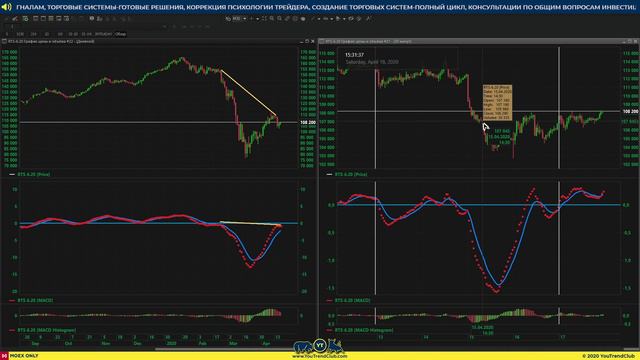Click the green refresh icon in the toolbar
Screen dimensions: 640x360
pyautogui.click(x=25, y=19)
